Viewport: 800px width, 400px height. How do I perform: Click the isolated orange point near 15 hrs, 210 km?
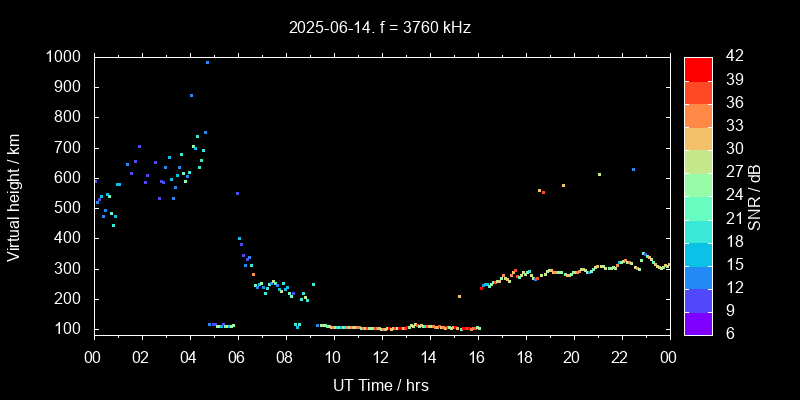[x=459, y=296]
